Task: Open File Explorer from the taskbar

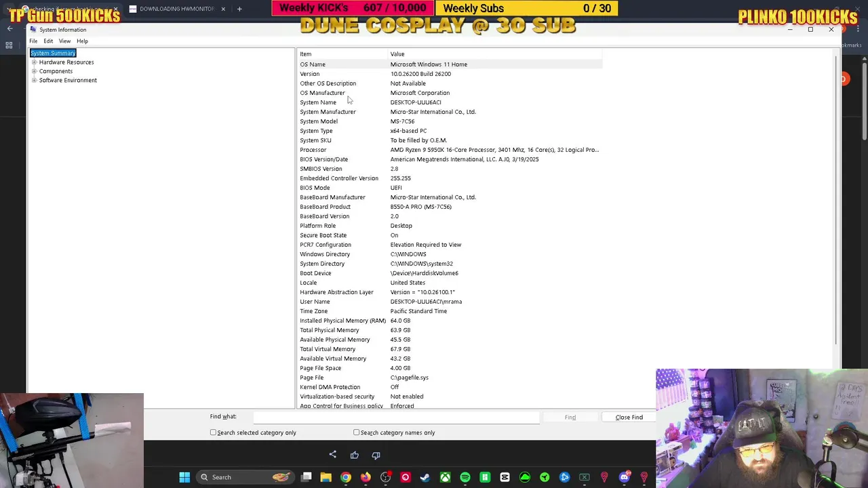Action: pos(325,477)
